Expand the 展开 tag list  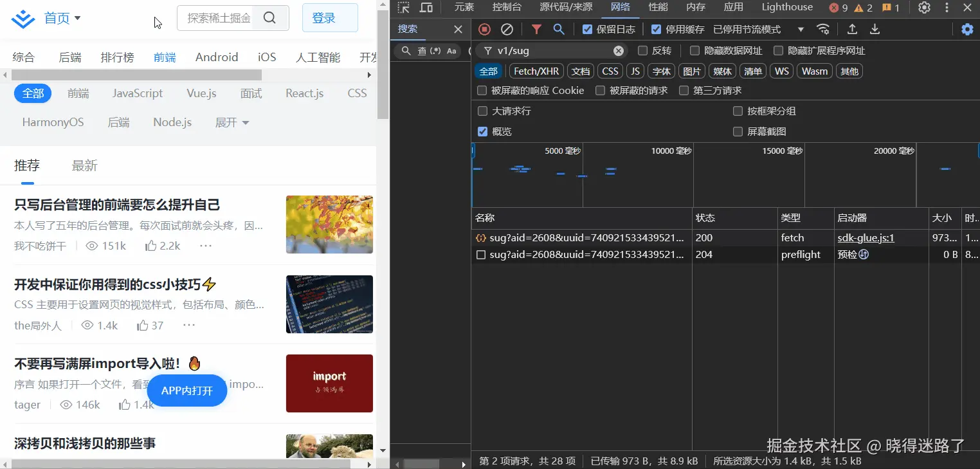232,122
